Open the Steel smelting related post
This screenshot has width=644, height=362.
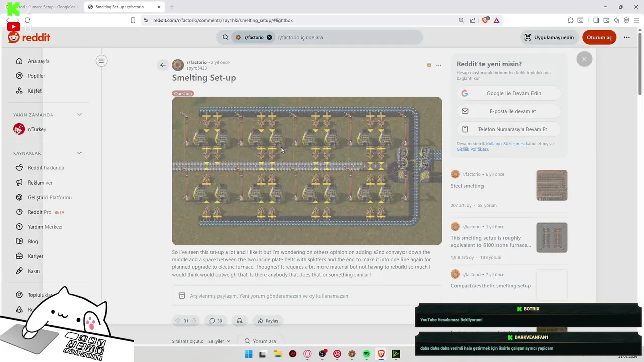point(467,186)
